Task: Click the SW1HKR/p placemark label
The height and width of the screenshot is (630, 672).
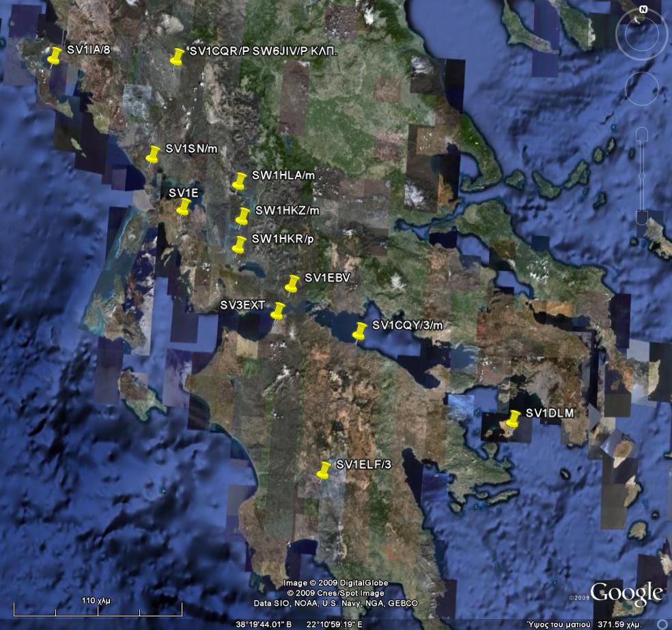Action: (283, 239)
